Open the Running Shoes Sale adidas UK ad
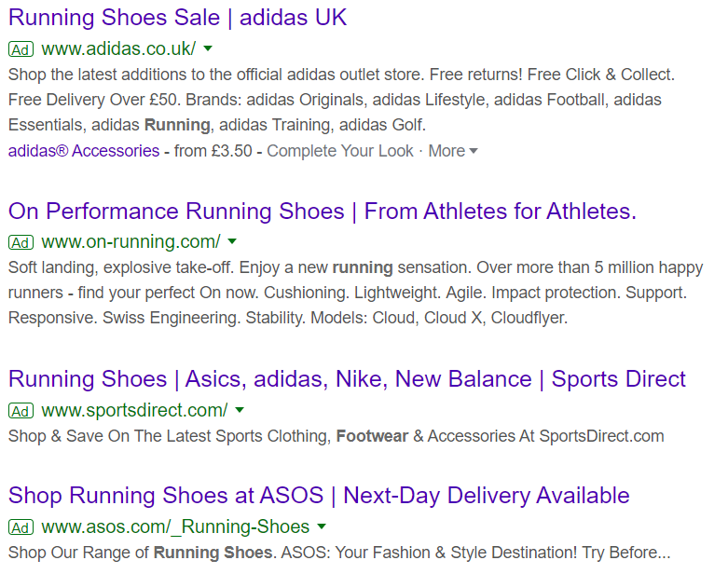Image resolution: width=728 pixels, height=574 pixels. point(177,18)
